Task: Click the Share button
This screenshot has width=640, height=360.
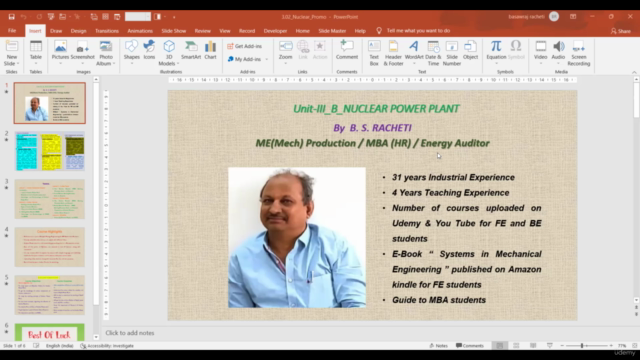Action: point(620,31)
